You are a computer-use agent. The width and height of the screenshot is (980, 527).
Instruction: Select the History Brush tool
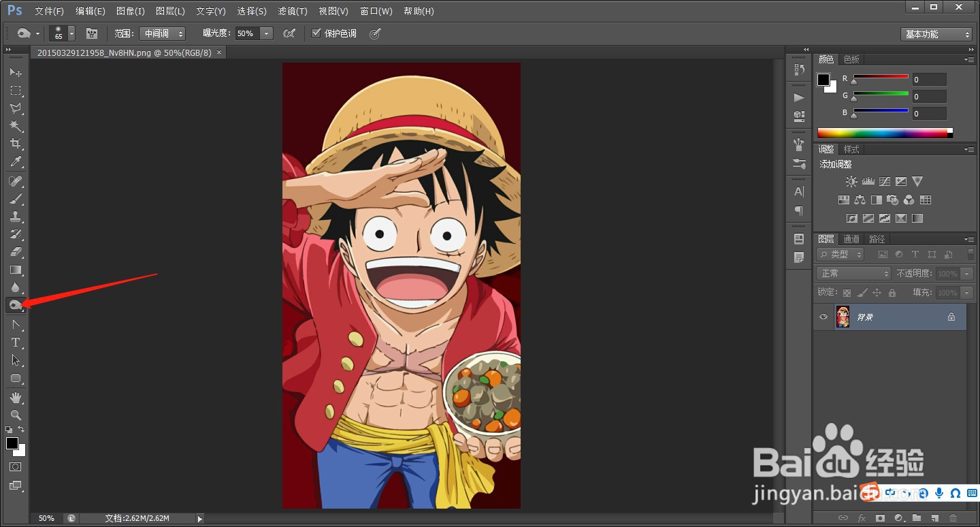pyautogui.click(x=16, y=234)
